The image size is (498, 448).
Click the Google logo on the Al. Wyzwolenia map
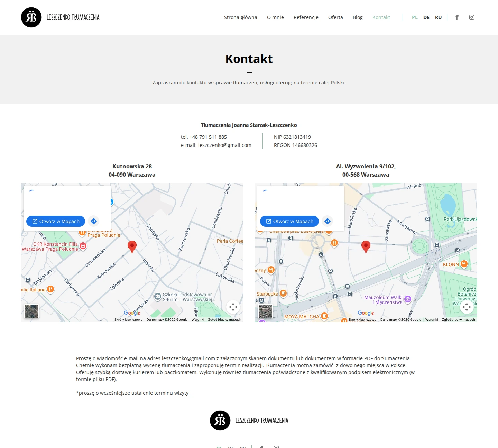[366, 313]
